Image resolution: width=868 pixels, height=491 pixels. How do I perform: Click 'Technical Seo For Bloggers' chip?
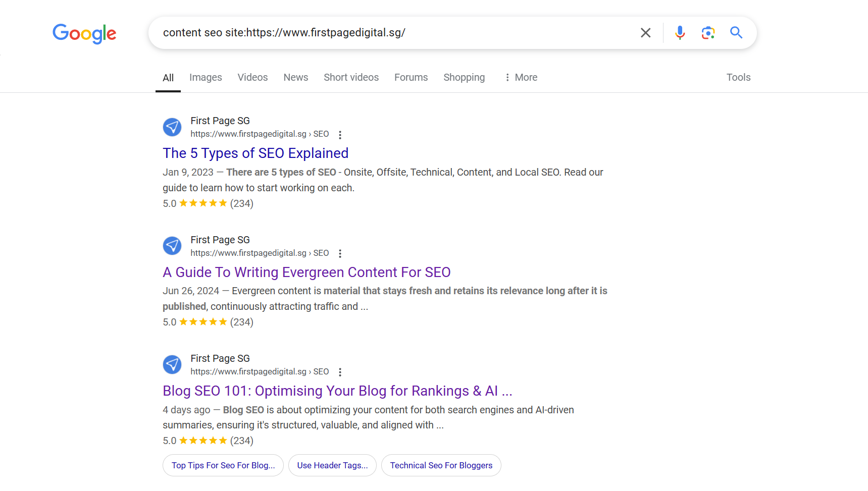tap(441, 465)
